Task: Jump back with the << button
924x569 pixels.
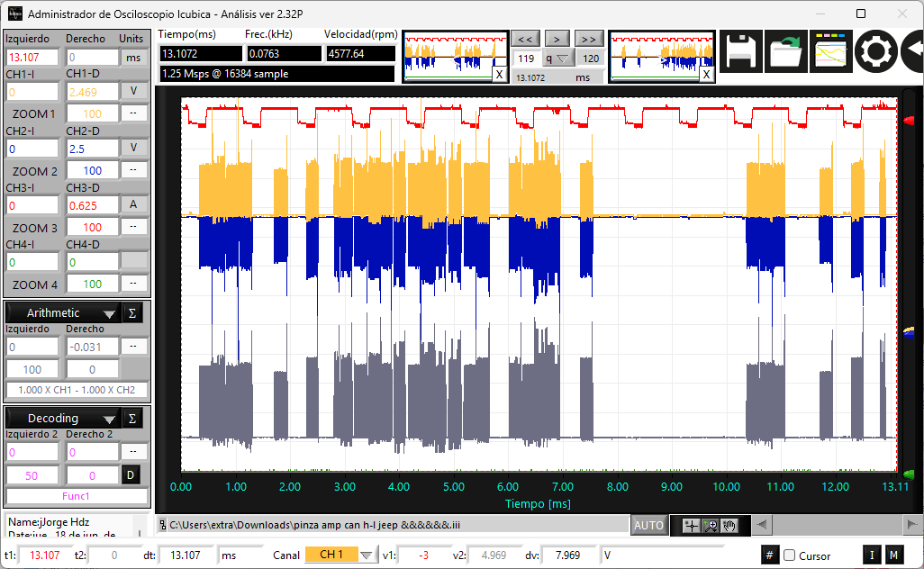Action: [x=525, y=40]
